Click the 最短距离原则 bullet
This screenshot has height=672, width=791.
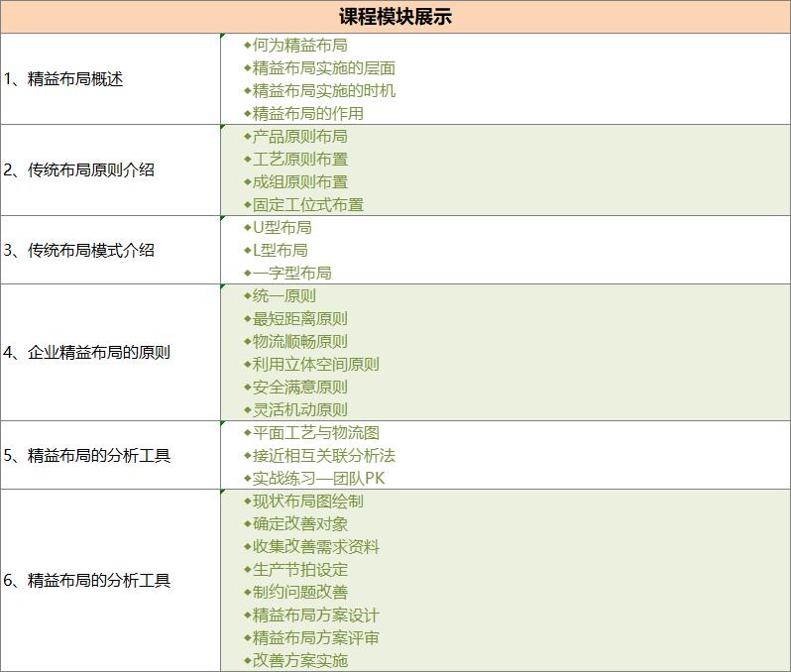click(x=299, y=318)
